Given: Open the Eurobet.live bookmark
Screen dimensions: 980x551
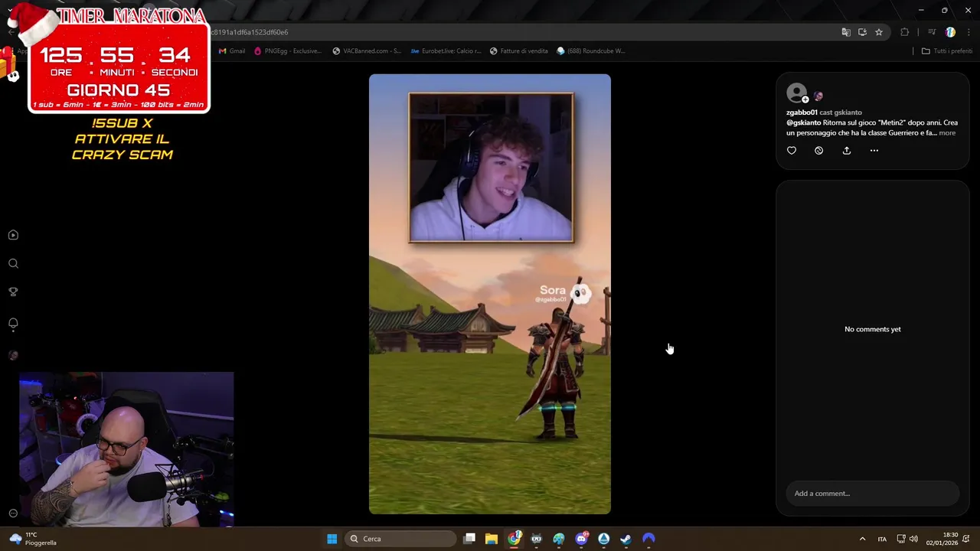Looking at the screenshot, I should (x=446, y=51).
